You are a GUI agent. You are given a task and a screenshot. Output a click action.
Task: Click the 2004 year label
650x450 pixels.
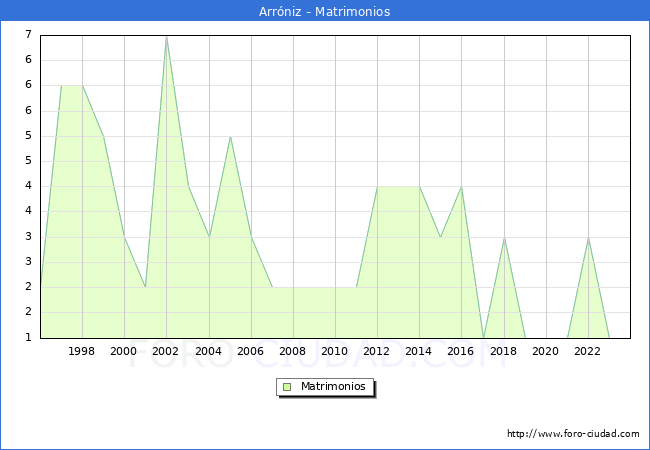(209, 351)
